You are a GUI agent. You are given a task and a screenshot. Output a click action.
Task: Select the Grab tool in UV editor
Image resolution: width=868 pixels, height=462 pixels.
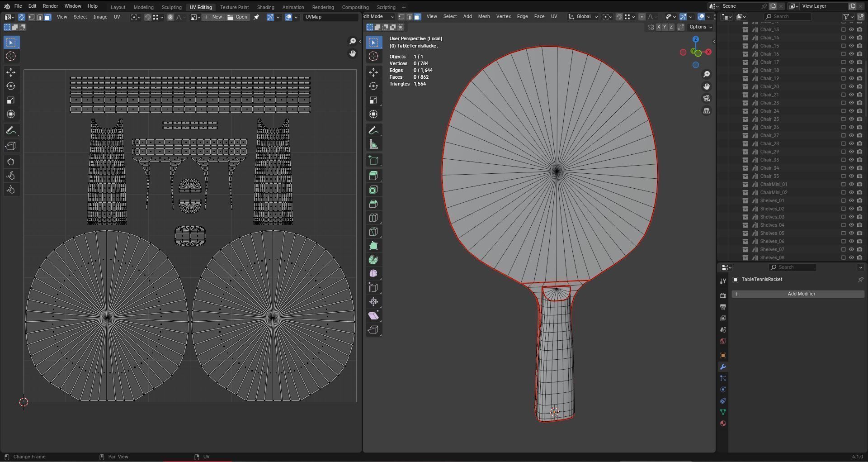(x=11, y=162)
